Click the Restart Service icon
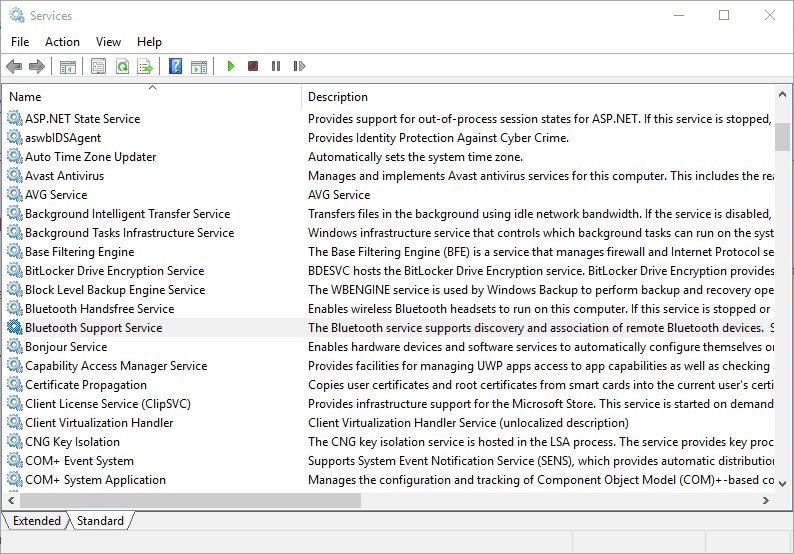The image size is (794, 554). point(299,66)
